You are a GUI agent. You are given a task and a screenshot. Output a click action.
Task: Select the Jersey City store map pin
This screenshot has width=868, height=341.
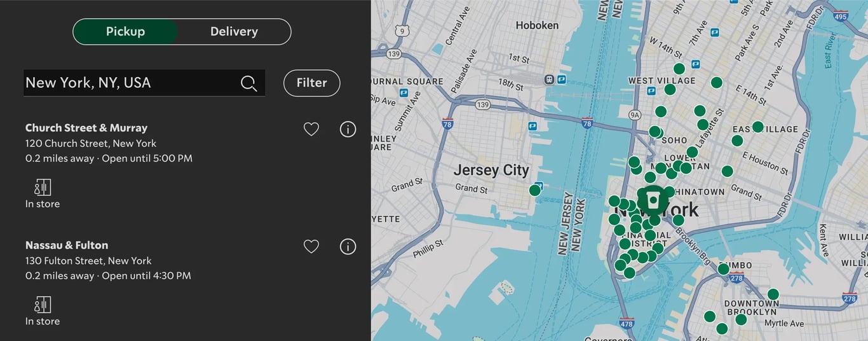pos(535,190)
